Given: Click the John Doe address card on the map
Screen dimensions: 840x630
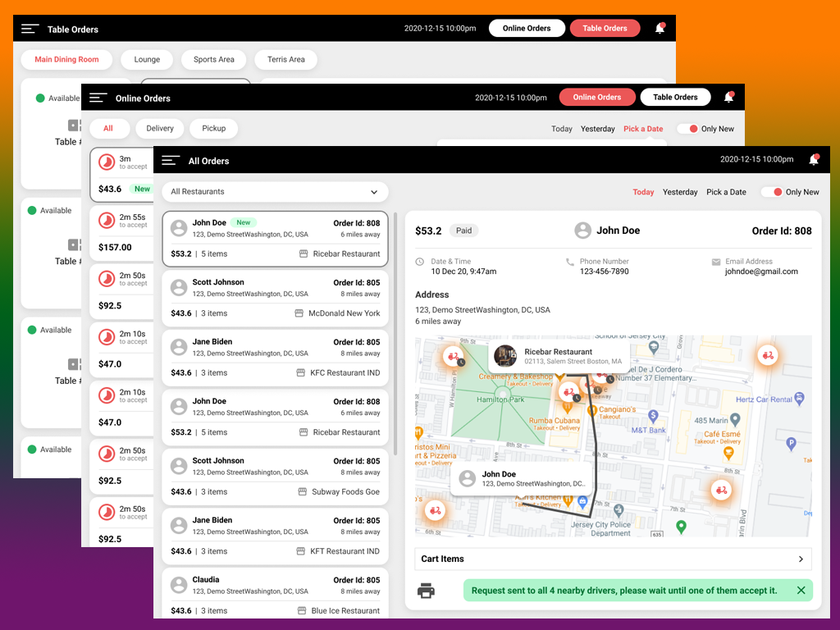Looking at the screenshot, I should (522, 478).
